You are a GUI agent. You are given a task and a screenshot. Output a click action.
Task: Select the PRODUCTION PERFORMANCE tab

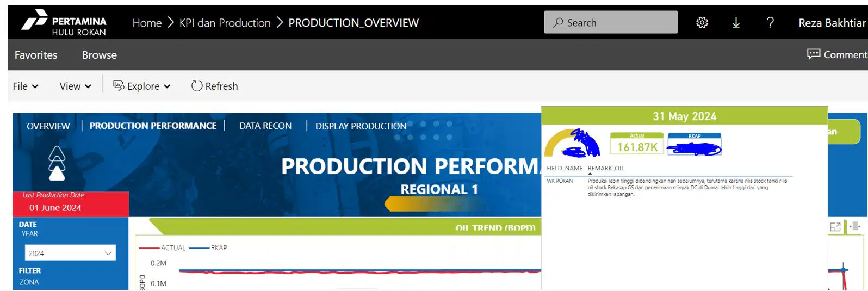click(153, 126)
